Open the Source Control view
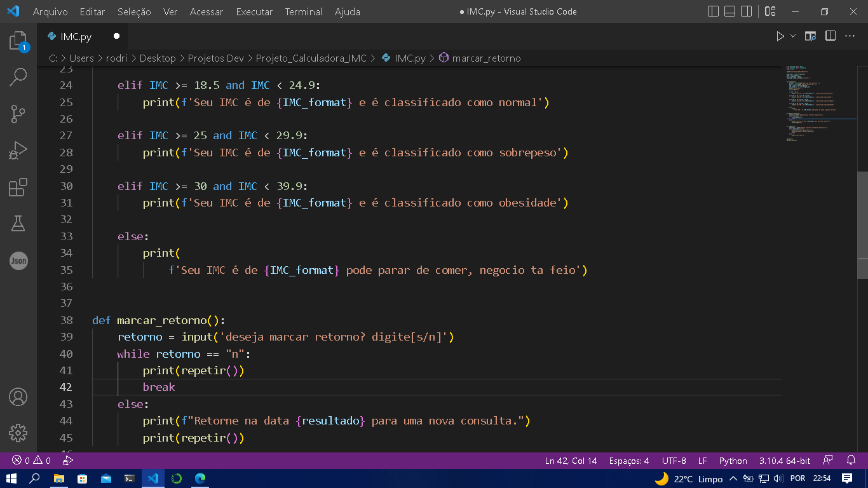Image resolution: width=868 pixels, height=488 pixels. [18, 114]
